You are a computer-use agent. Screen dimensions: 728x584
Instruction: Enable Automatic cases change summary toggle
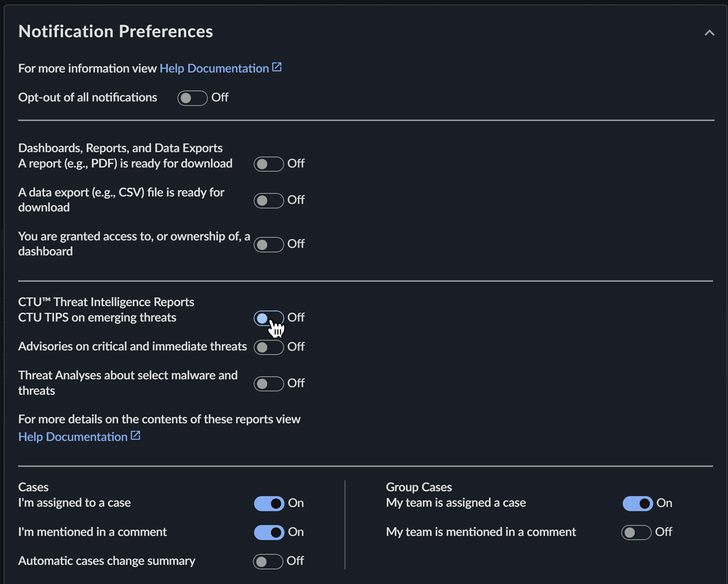click(268, 562)
